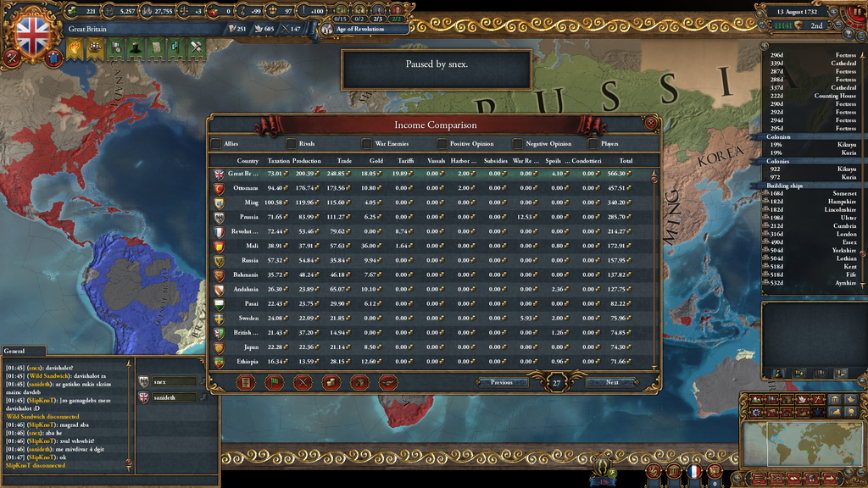Open the trophy achievements button
The height and width of the screenshot is (488, 868).
pos(848,34)
